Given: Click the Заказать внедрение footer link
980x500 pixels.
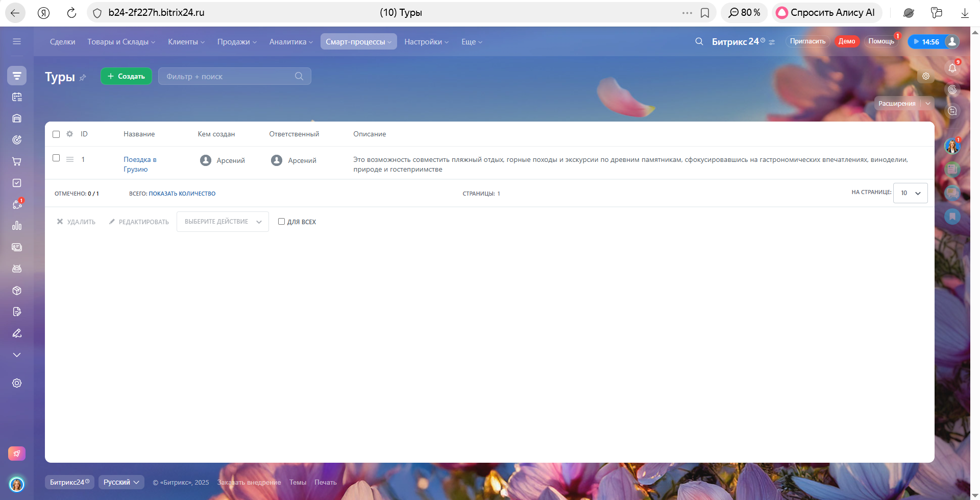Looking at the screenshot, I should click(249, 482).
